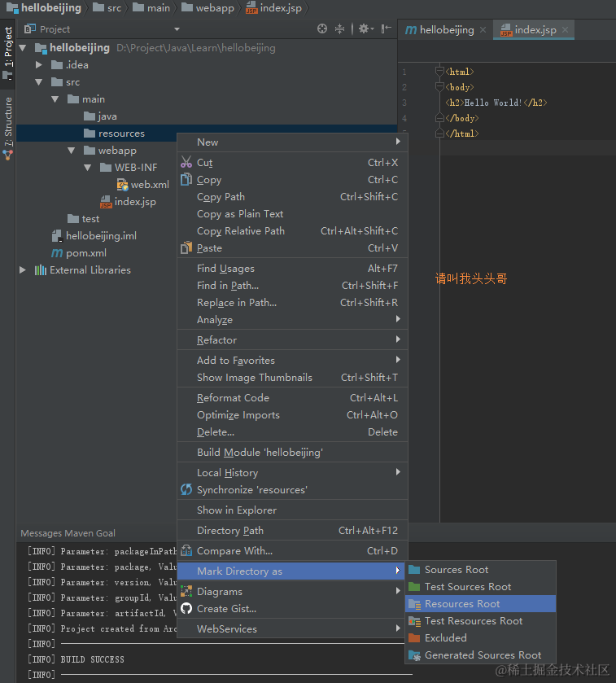Open the Project view dropdown arrow
616x683 pixels.
177,29
